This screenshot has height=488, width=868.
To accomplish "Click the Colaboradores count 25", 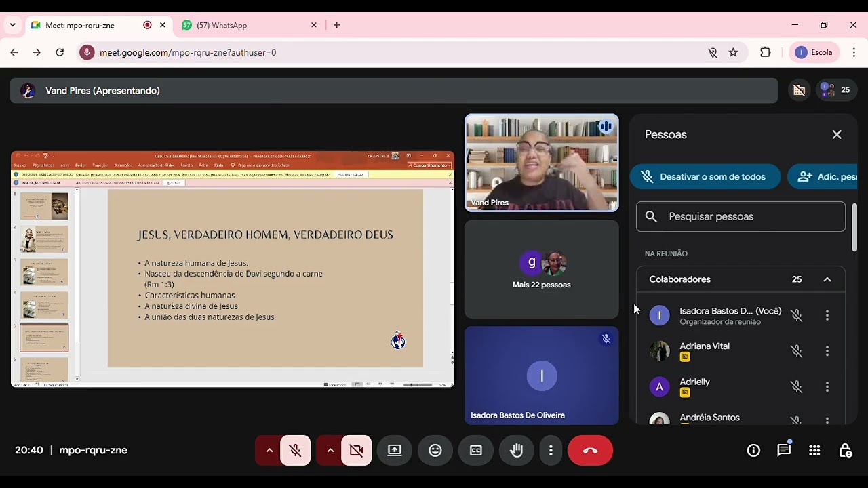I will click(797, 279).
